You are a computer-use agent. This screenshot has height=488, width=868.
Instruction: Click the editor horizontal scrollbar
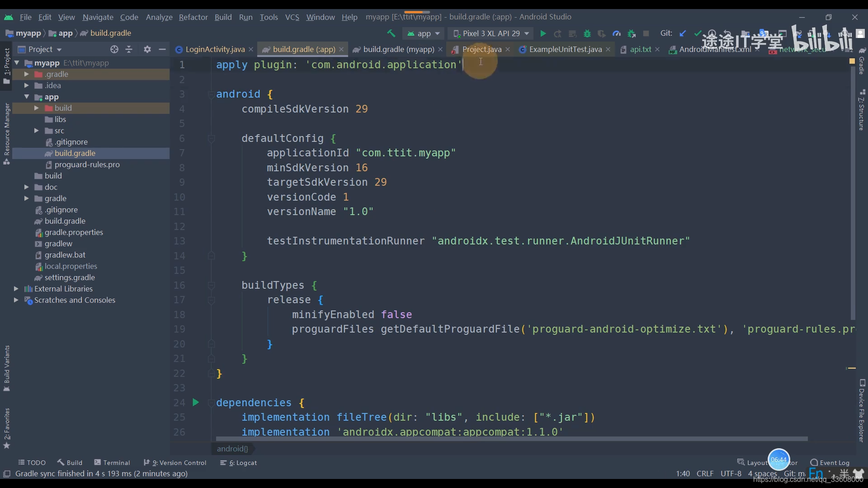pos(511,439)
